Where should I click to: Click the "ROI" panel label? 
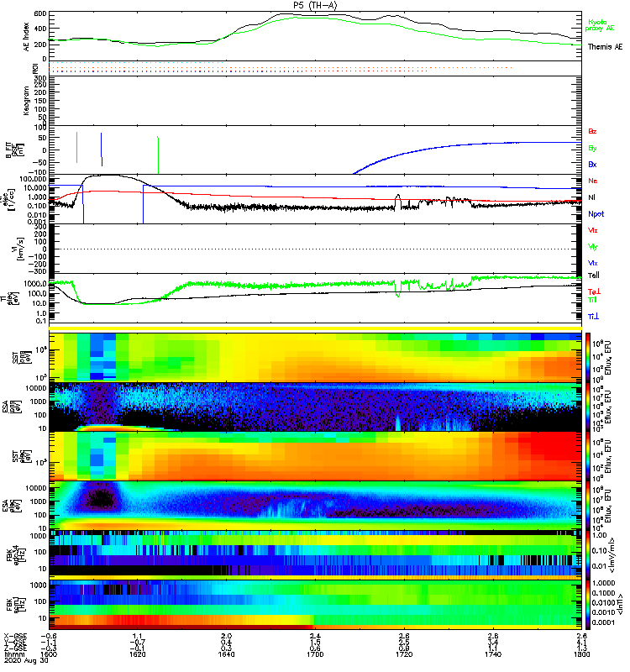pos(35,68)
